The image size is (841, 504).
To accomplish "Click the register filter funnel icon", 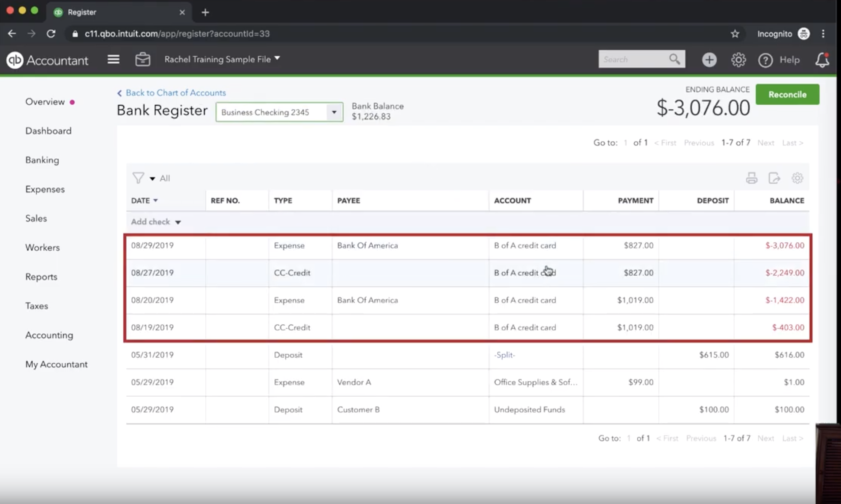I will pyautogui.click(x=138, y=178).
